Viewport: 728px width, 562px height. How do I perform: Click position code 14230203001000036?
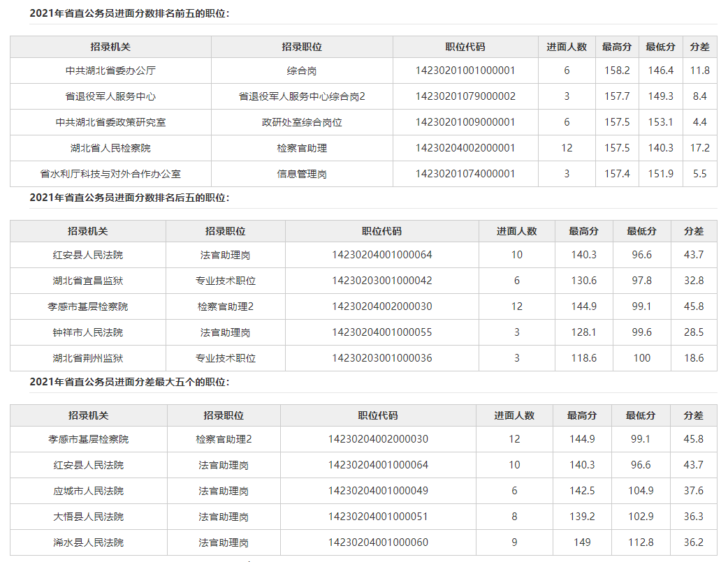tap(381, 358)
